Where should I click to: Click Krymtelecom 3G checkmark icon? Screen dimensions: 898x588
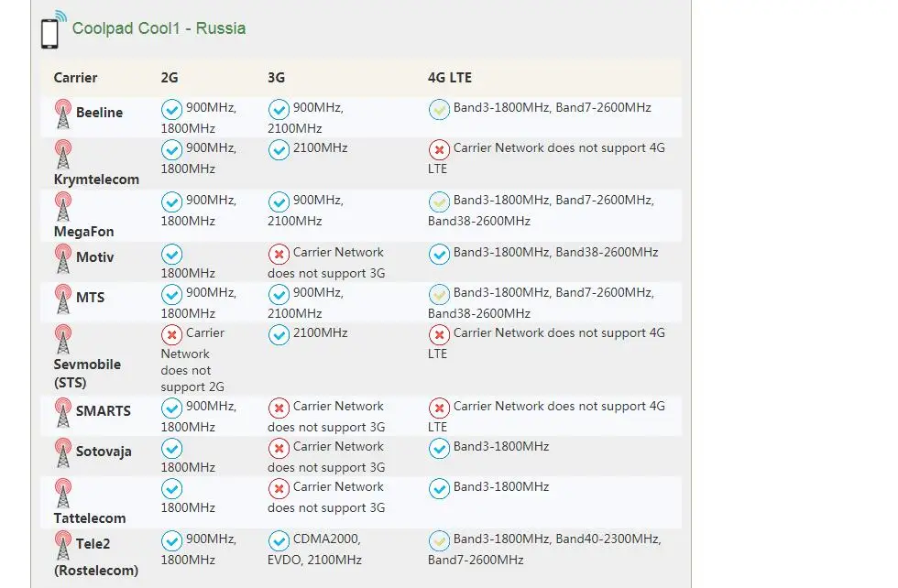point(279,150)
